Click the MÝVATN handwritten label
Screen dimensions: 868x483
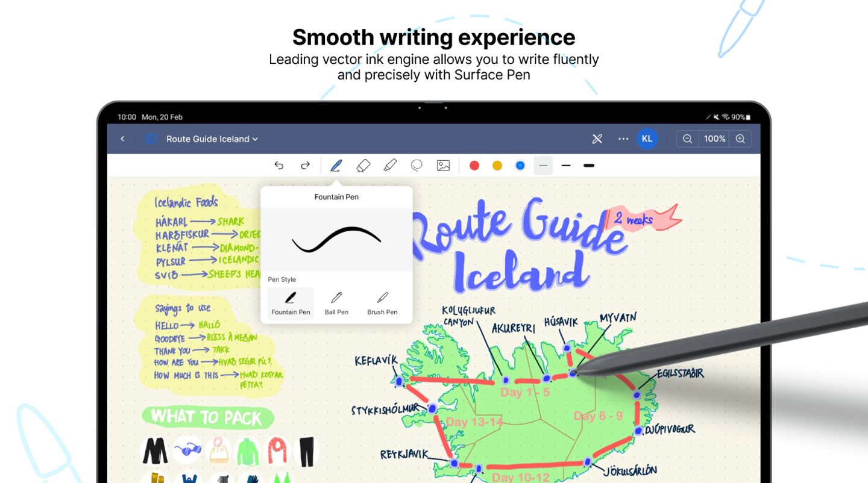click(x=618, y=317)
